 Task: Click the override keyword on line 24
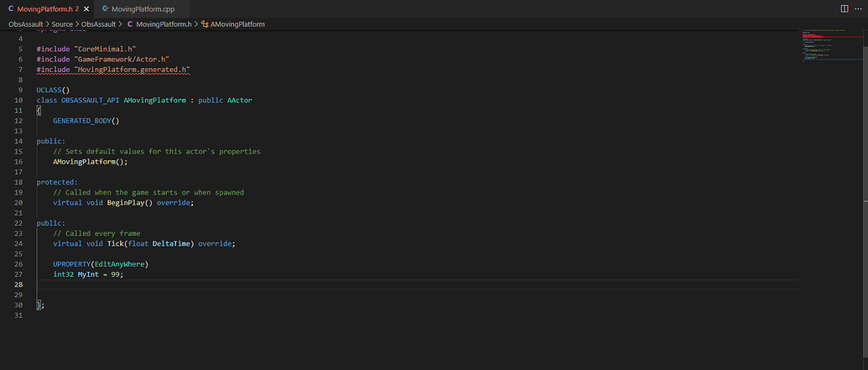[215, 243]
